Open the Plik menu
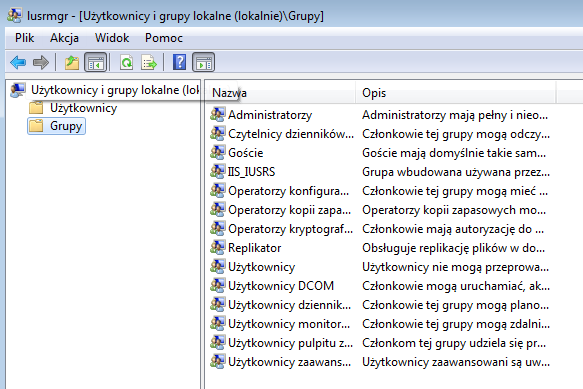The height and width of the screenshot is (389, 583). pyautogui.click(x=25, y=38)
